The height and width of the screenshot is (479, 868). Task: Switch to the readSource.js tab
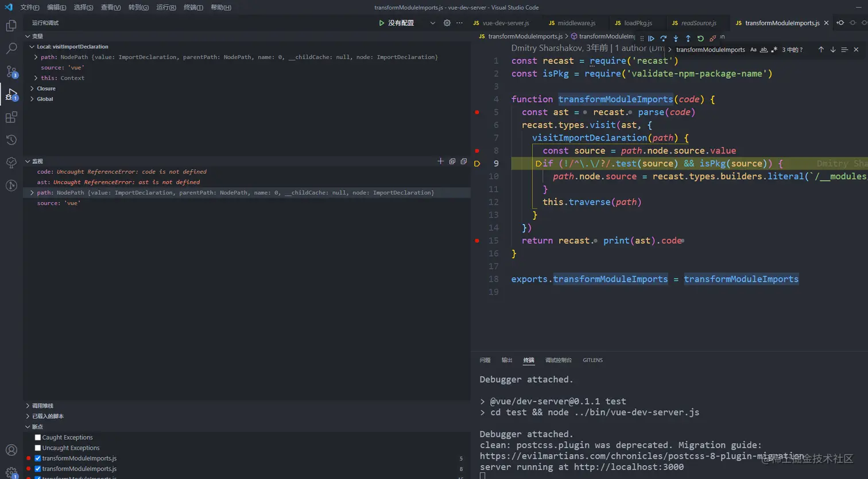pyautogui.click(x=698, y=23)
